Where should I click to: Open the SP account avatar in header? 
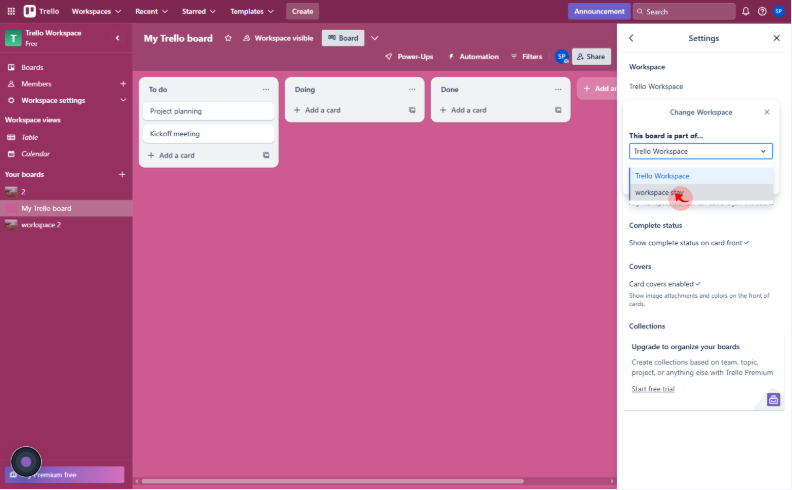tap(778, 11)
